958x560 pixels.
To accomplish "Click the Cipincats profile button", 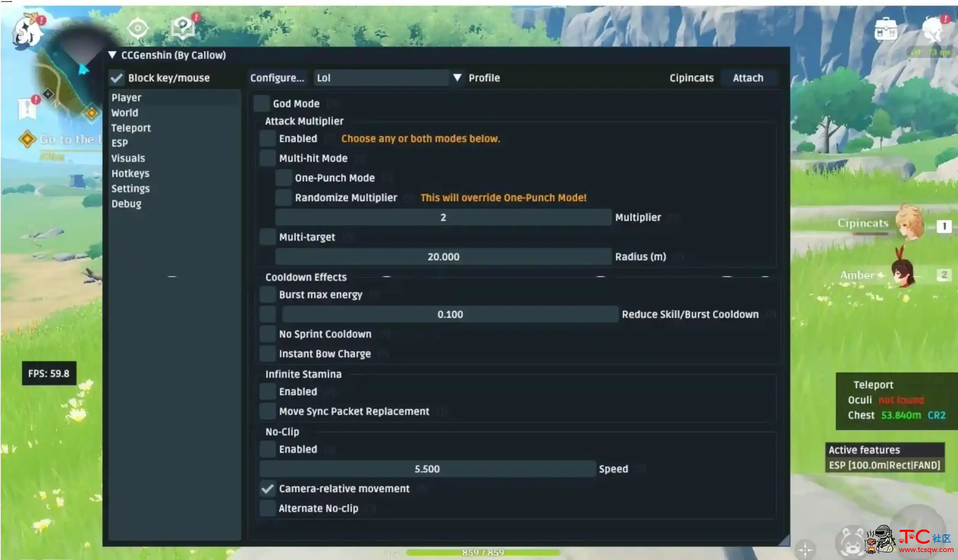I will pyautogui.click(x=692, y=78).
